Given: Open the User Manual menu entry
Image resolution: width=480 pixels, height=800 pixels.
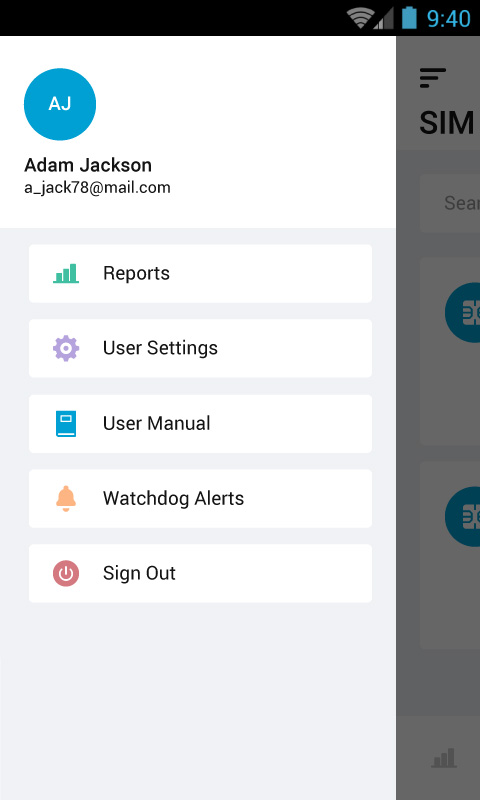Looking at the screenshot, I should tap(200, 423).
